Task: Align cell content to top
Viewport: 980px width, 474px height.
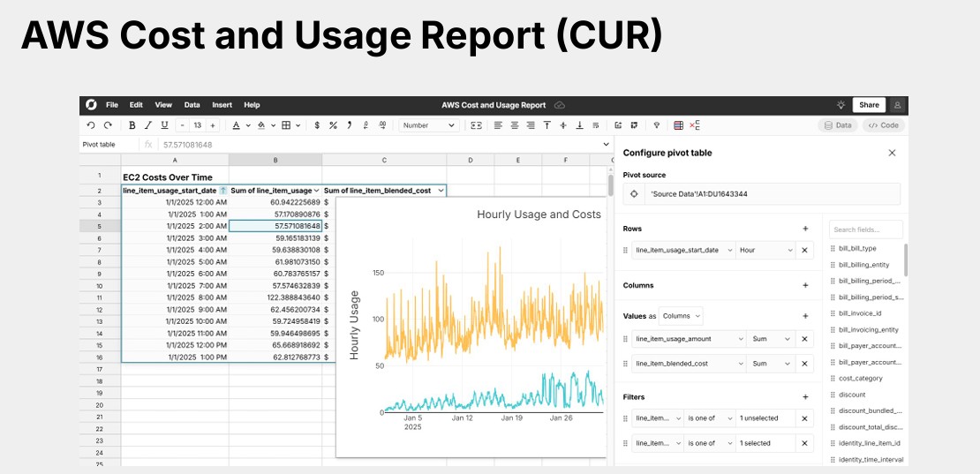Action: tap(547, 125)
